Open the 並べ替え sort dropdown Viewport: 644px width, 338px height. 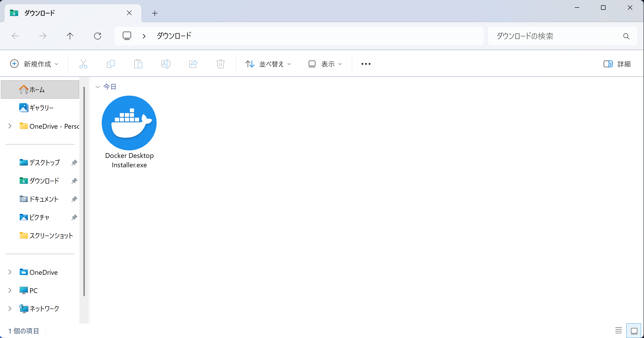click(x=268, y=64)
